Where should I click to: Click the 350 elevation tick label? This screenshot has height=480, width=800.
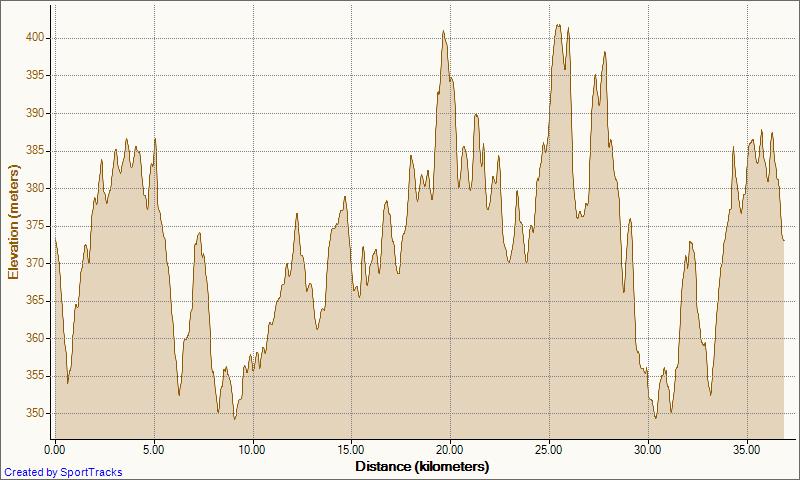pos(36,413)
